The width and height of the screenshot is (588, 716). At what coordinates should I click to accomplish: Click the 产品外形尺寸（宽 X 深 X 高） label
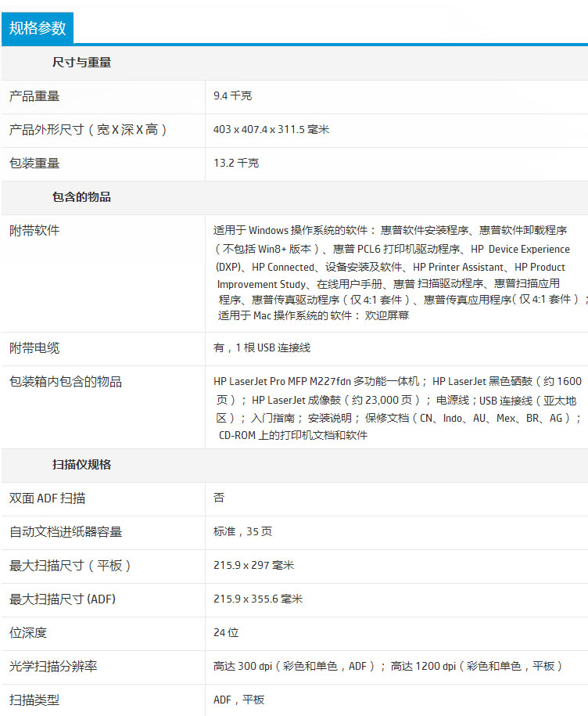[89, 130]
